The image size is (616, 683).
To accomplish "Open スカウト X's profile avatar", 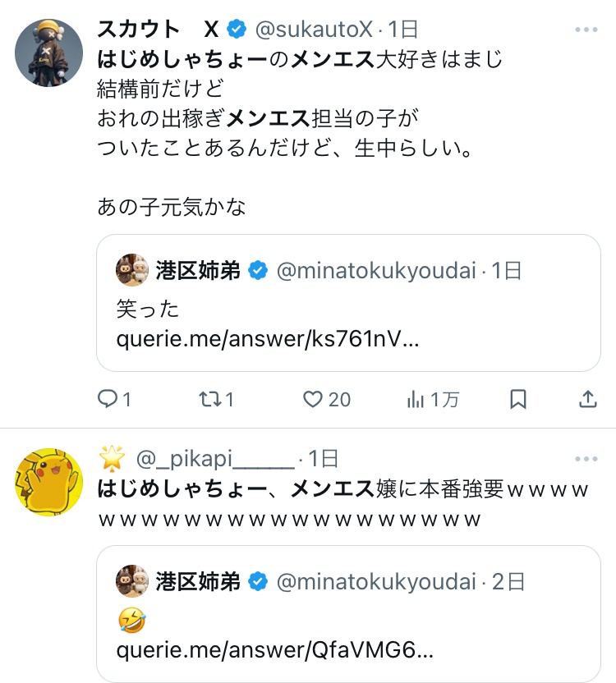I will (49, 53).
